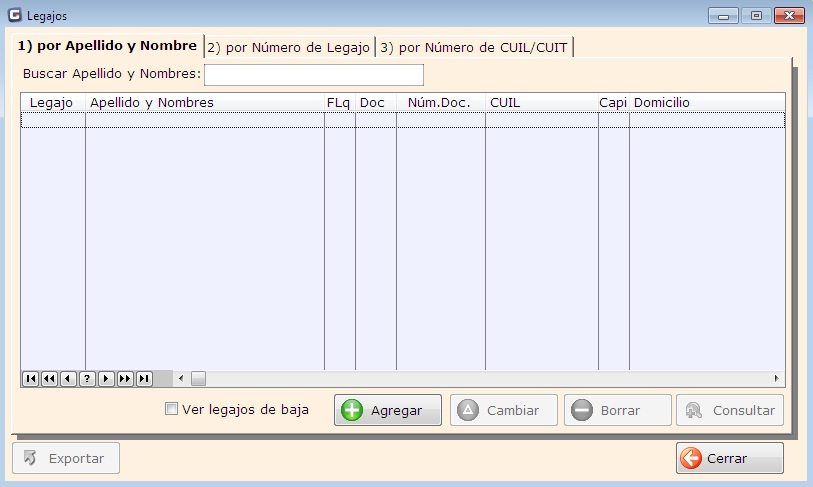Click the Legajos app icon in title bar
Viewport: 813px width, 487px height.
pyautogui.click(x=15, y=15)
